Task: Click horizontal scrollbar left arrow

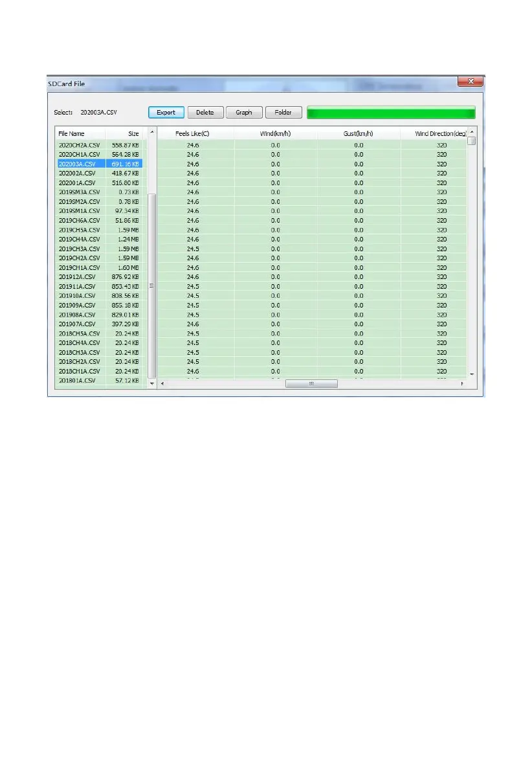Action: click(x=162, y=383)
